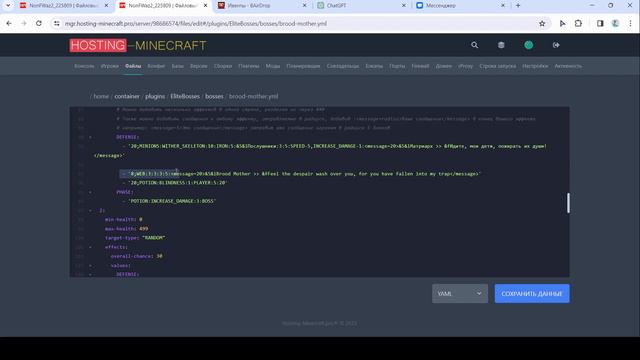
Task: Open the Моды menu item
Action: (x=273, y=66)
